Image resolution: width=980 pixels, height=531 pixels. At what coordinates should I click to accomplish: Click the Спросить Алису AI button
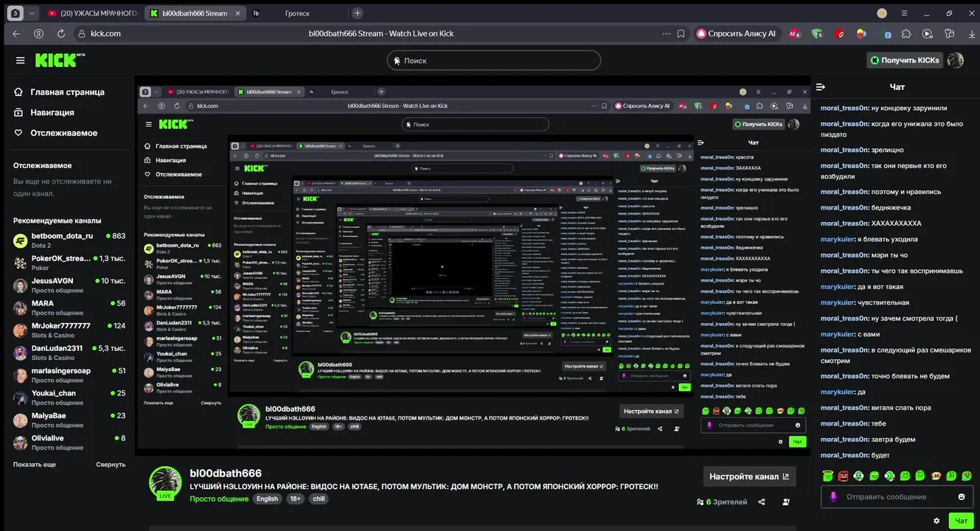click(737, 33)
